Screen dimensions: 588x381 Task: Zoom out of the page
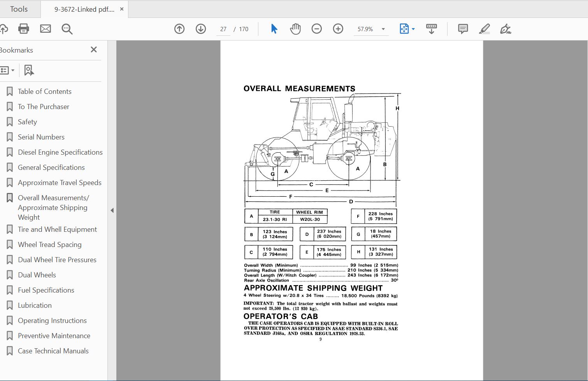tap(317, 28)
